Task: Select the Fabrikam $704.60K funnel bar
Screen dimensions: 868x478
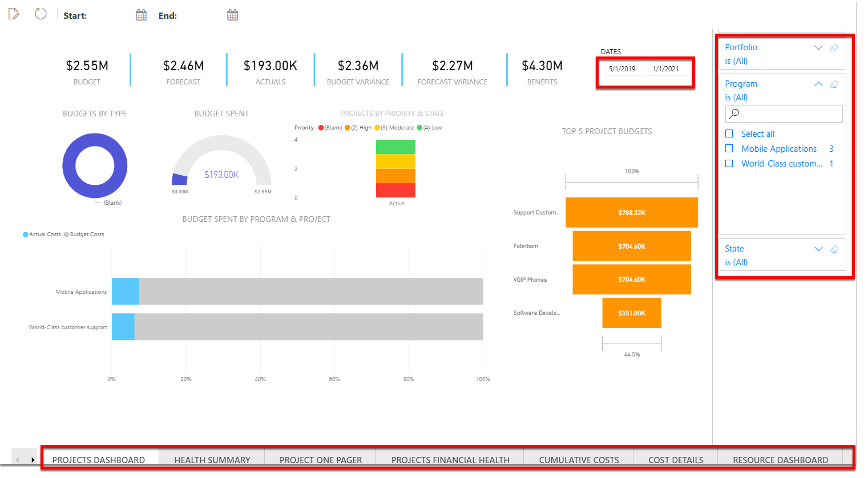Action: pyautogui.click(x=632, y=246)
